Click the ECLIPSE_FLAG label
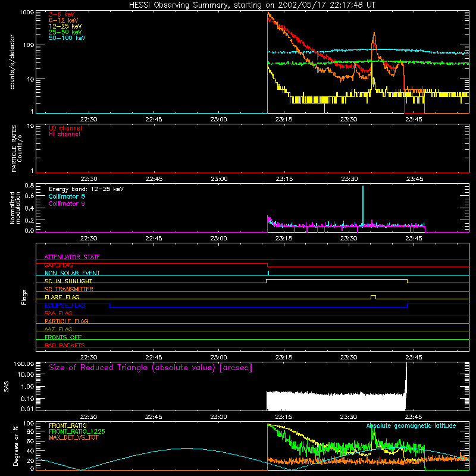Viewport: 476px width, 476px height. tap(65, 305)
